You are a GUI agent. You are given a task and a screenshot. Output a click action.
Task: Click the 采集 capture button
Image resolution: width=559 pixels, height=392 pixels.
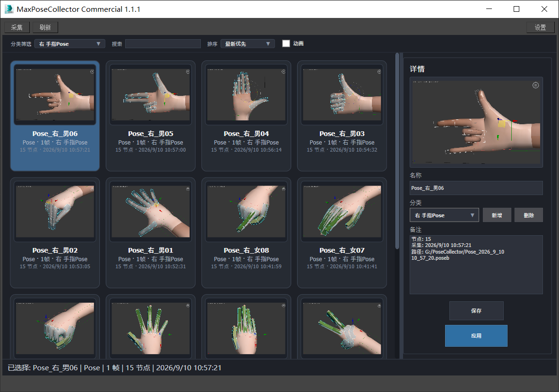tap(17, 27)
